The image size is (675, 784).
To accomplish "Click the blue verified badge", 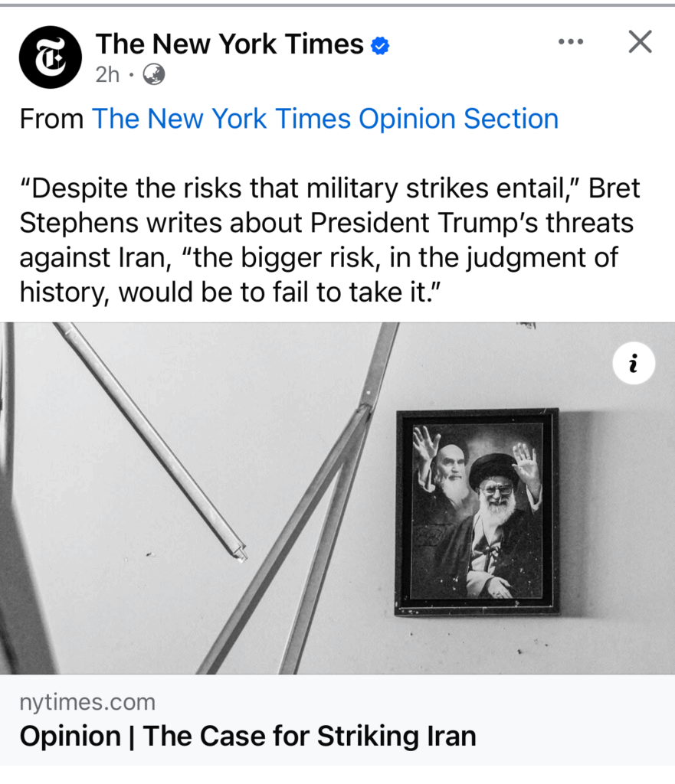I will [x=380, y=46].
